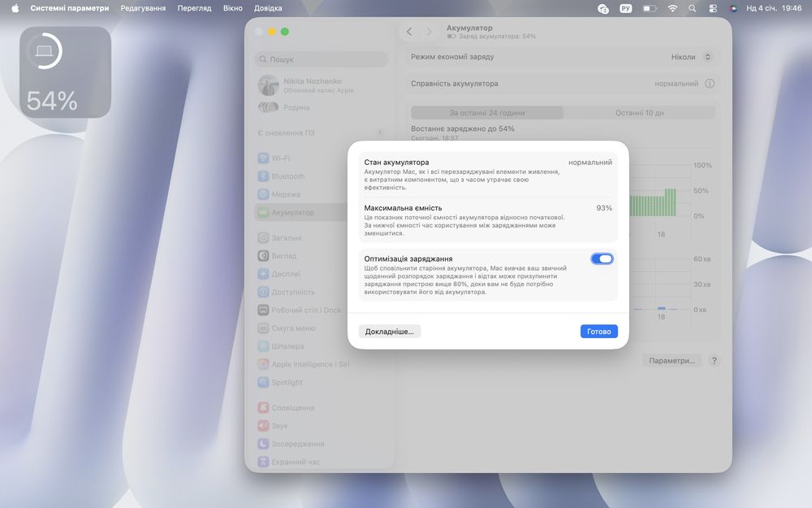The image size is (812, 508).
Task: Open the Перегляд menu
Action: click(x=194, y=8)
